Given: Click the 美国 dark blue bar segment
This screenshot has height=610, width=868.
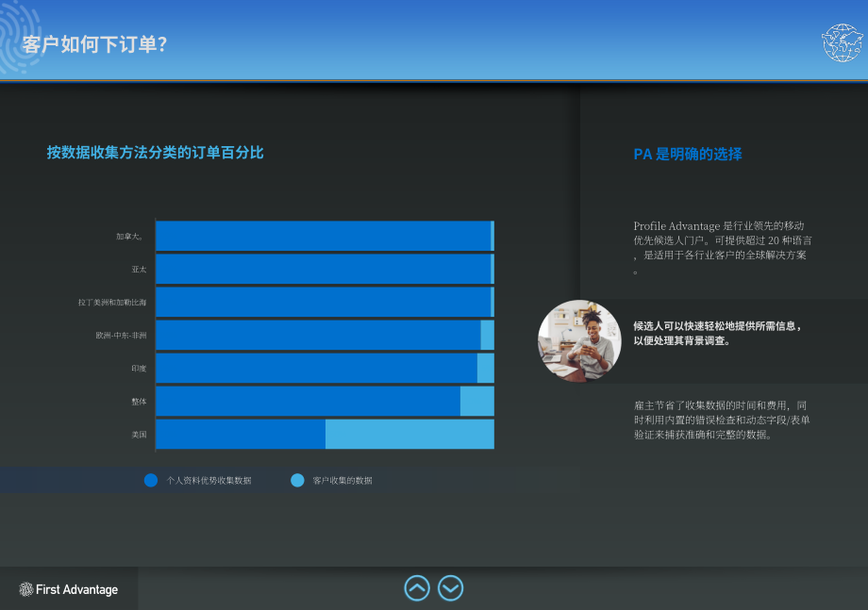Looking at the screenshot, I should coord(241,434).
